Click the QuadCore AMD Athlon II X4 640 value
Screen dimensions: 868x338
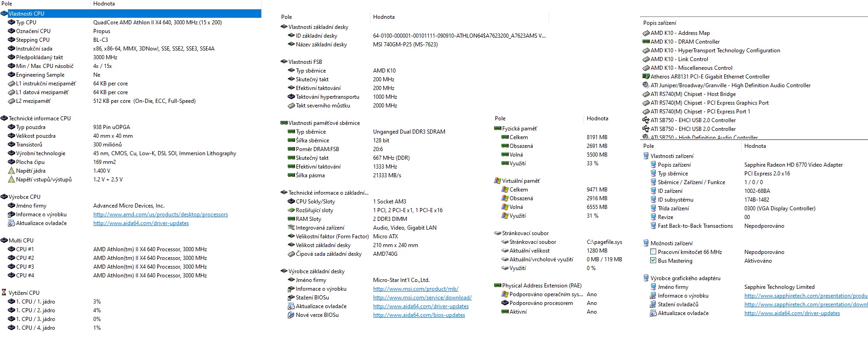pyautogui.click(x=158, y=23)
